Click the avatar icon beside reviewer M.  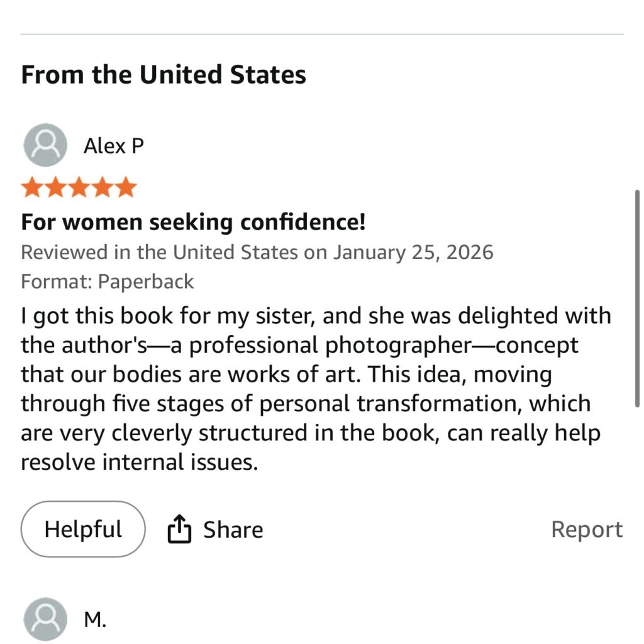click(45, 619)
